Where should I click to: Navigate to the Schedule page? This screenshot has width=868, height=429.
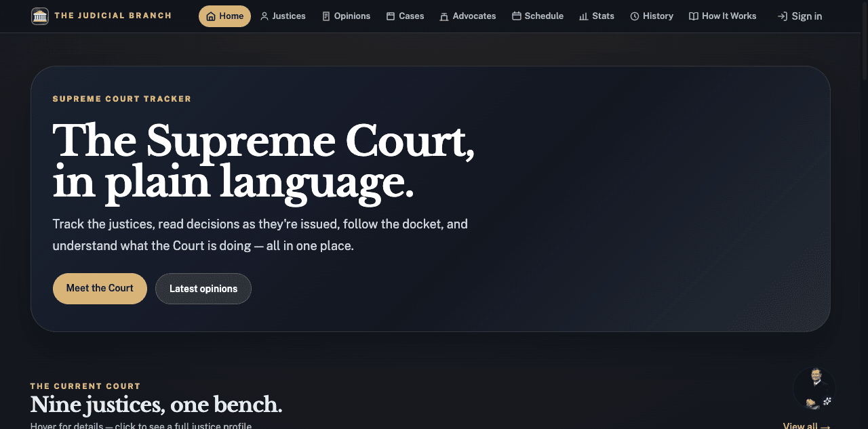click(x=542, y=16)
